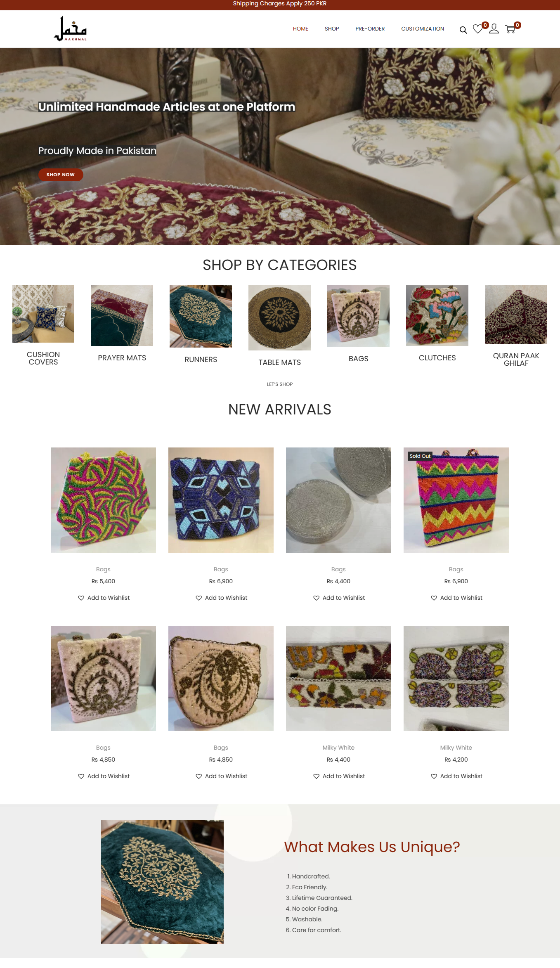Click heart icon beside Rs 5,400 bag wishlist

pyautogui.click(x=81, y=598)
